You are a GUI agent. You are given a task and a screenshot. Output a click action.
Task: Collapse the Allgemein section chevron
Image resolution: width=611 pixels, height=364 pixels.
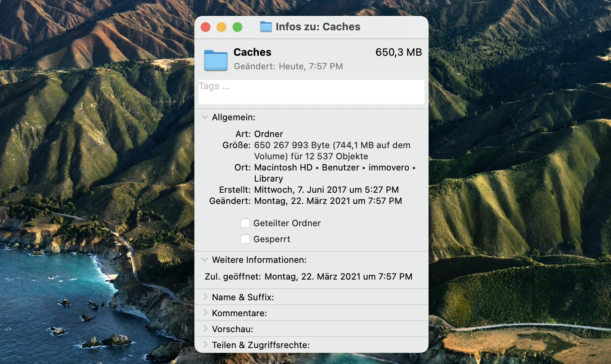click(x=205, y=117)
